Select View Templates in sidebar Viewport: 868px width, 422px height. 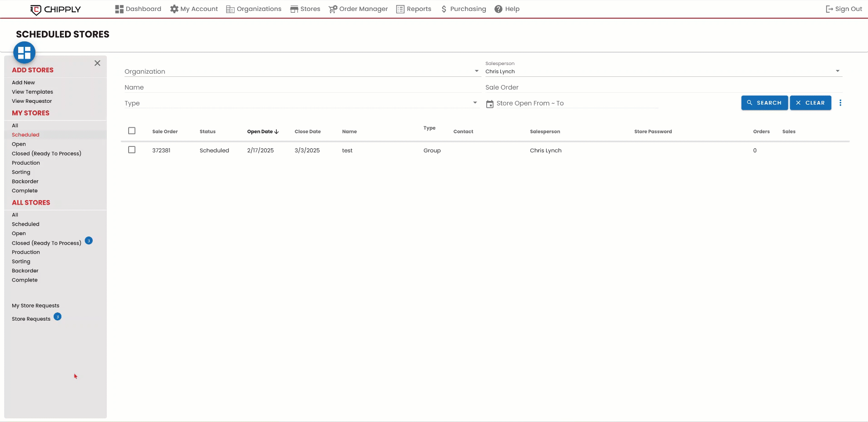(32, 92)
